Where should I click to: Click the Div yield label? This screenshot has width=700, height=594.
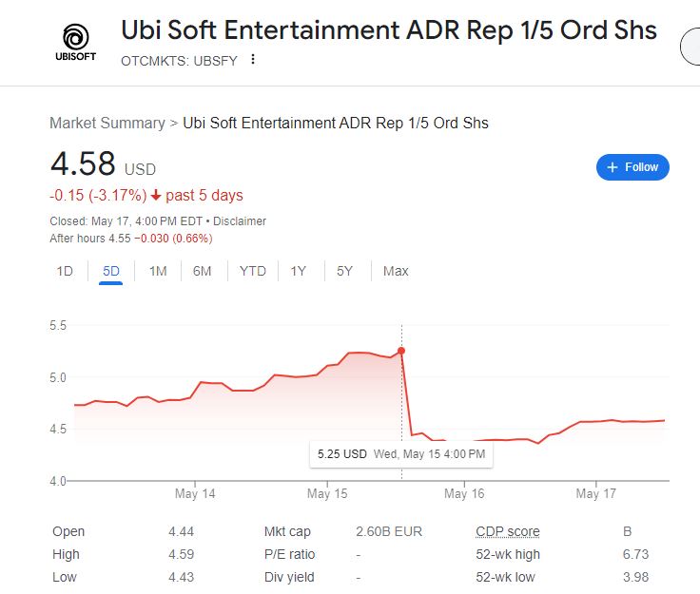click(x=289, y=577)
